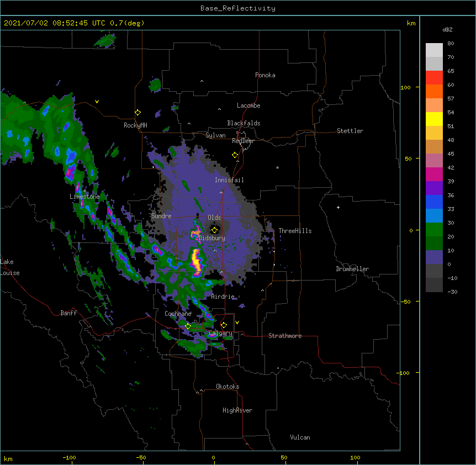Click the dBZ legend heading

click(447, 29)
